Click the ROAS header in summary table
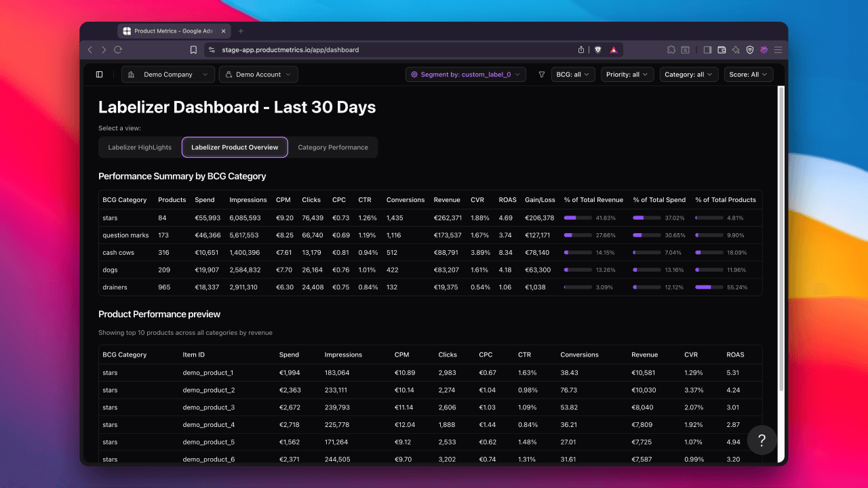The height and width of the screenshot is (488, 868). click(507, 200)
